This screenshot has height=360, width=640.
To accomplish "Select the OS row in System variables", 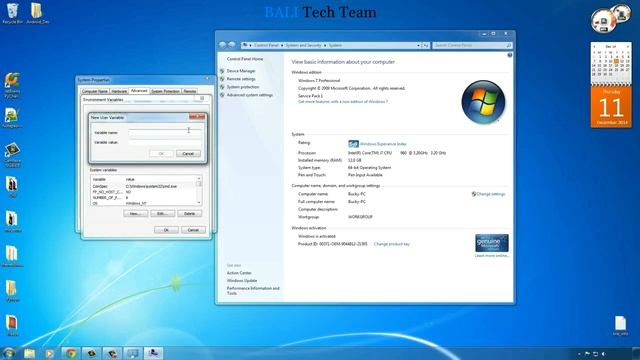I will (144, 203).
